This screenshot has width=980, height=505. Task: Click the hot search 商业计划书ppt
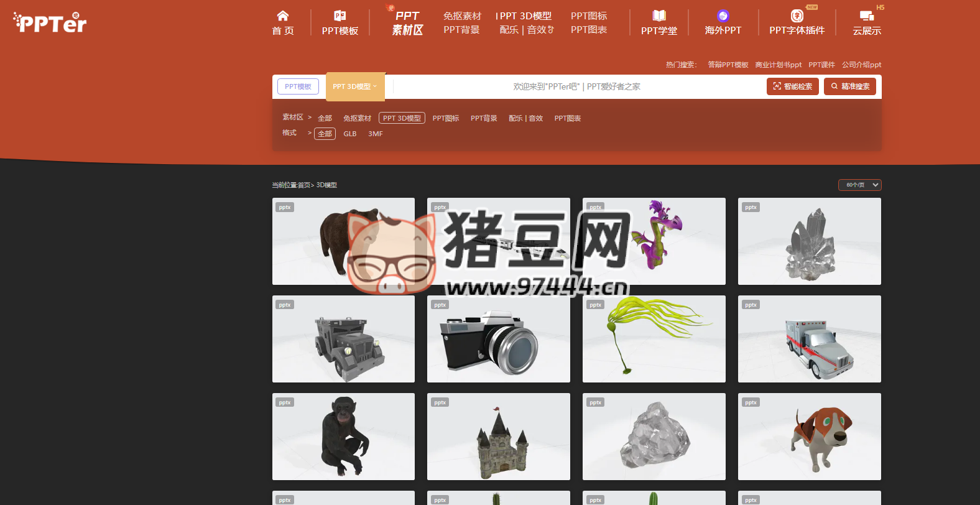tap(779, 65)
